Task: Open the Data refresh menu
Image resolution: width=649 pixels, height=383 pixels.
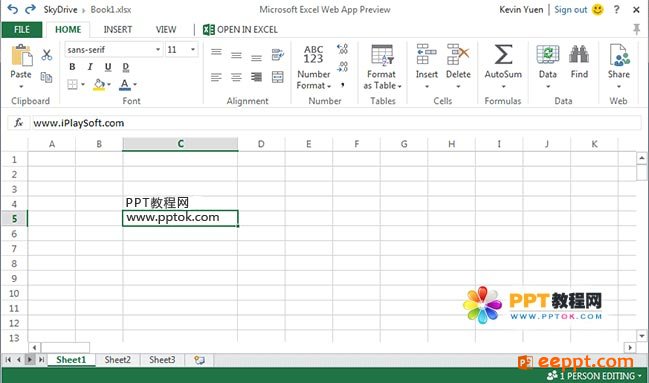Action: pos(548,66)
